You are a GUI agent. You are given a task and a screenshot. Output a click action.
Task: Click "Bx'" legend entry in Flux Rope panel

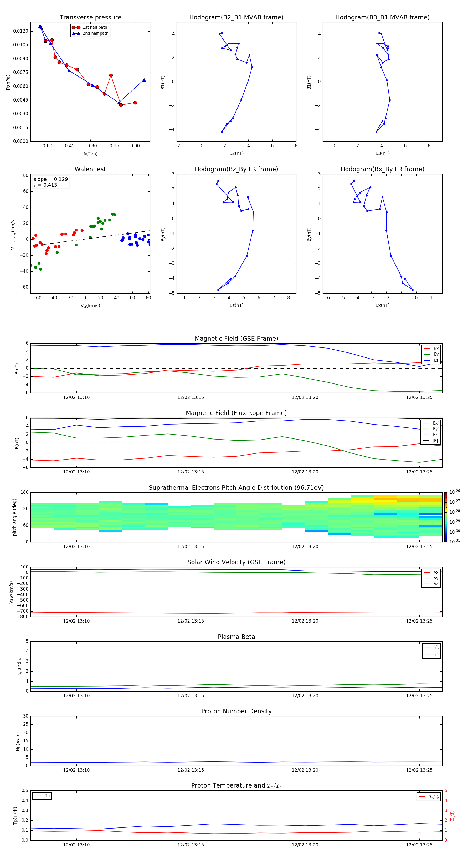[431, 423]
